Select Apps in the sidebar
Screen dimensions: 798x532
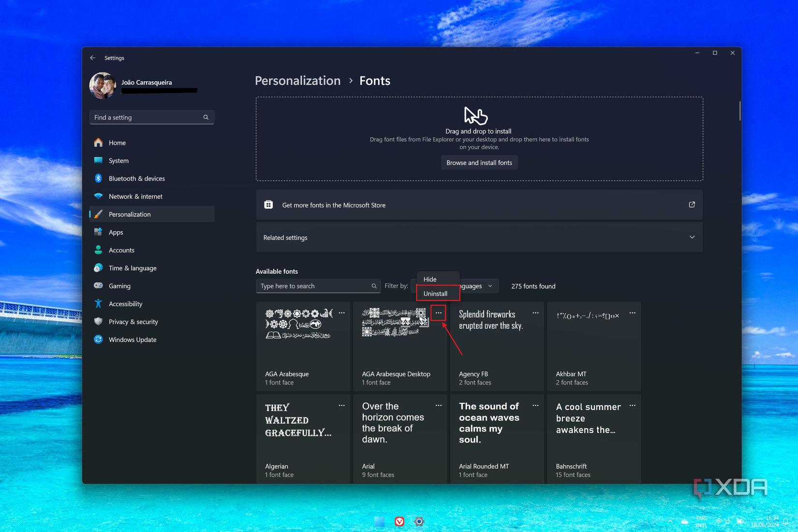tap(116, 232)
